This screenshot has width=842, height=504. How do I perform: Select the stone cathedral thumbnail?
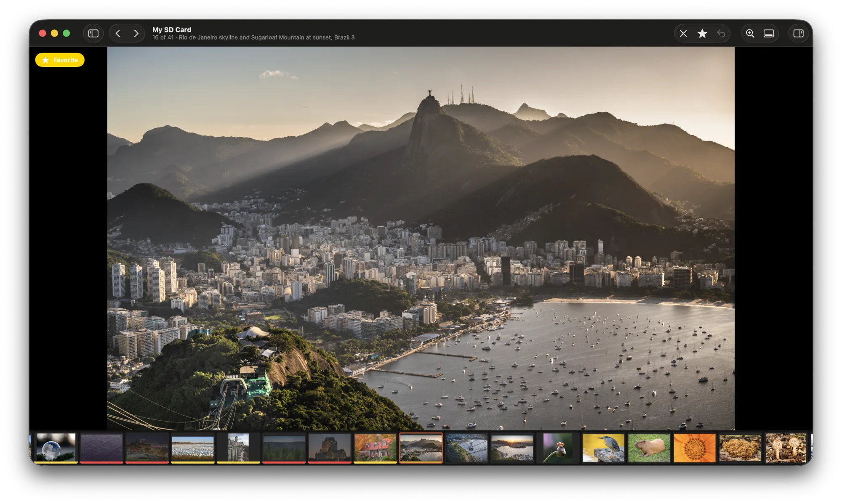(238, 448)
